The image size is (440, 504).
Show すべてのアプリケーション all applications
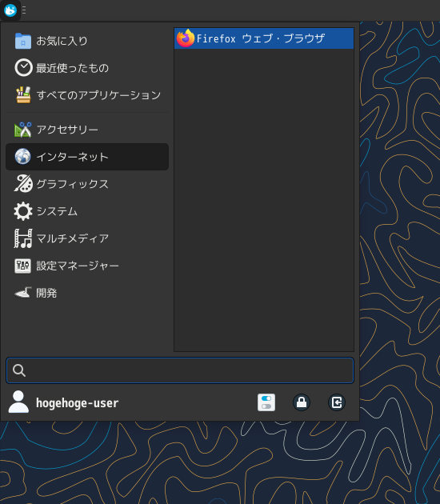pos(87,95)
